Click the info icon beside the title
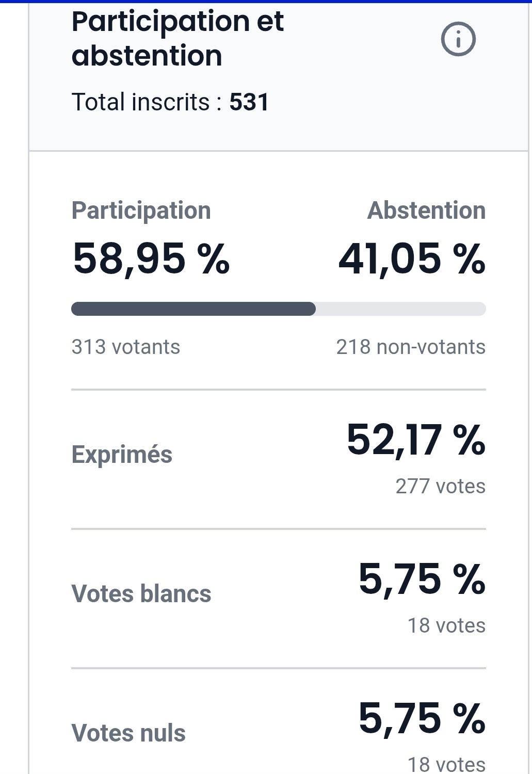The image size is (532, 774). [x=458, y=39]
